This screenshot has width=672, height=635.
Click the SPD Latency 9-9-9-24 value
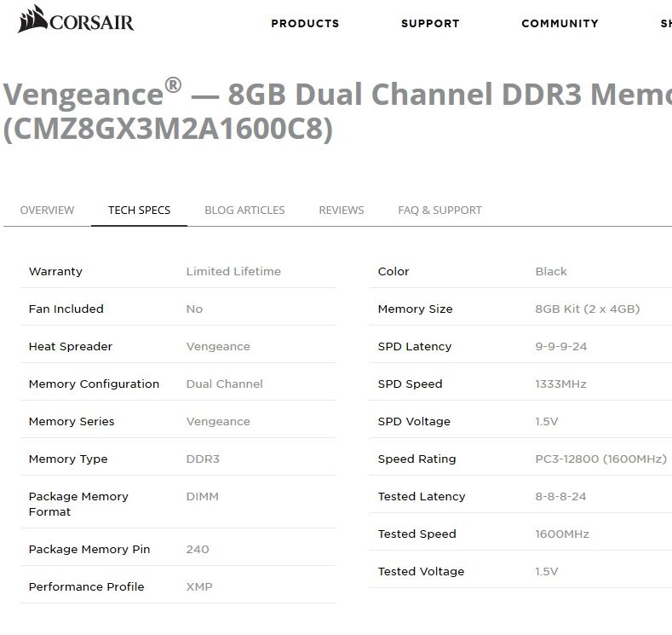click(x=560, y=346)
